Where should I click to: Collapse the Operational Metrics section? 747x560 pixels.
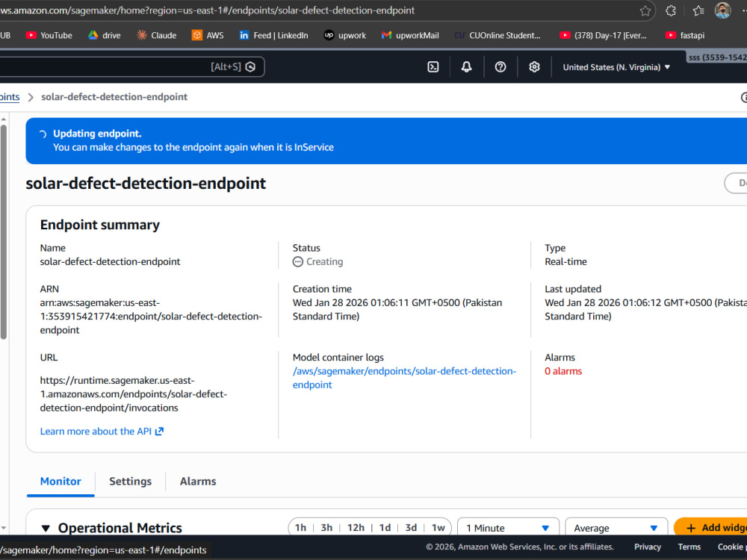pyautogui.click(x=46, y=528)
